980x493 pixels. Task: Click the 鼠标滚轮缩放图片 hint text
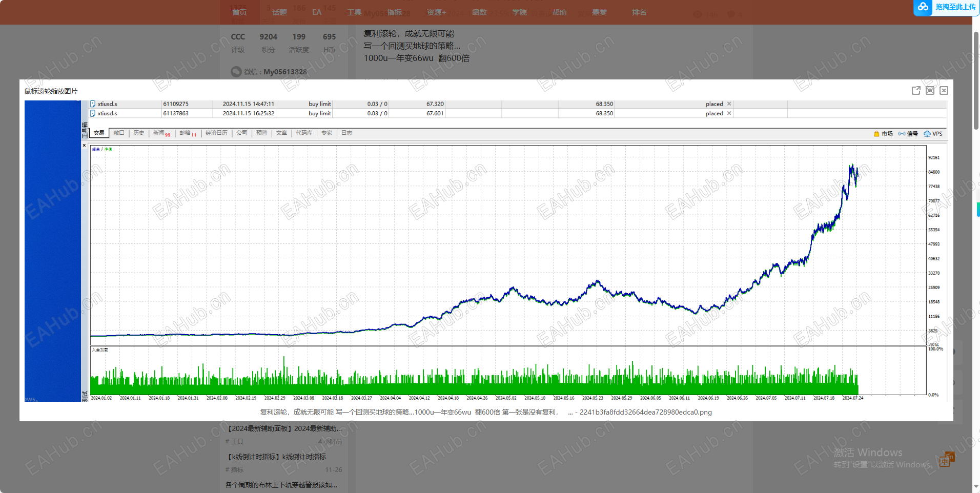(x=51, y=91)
